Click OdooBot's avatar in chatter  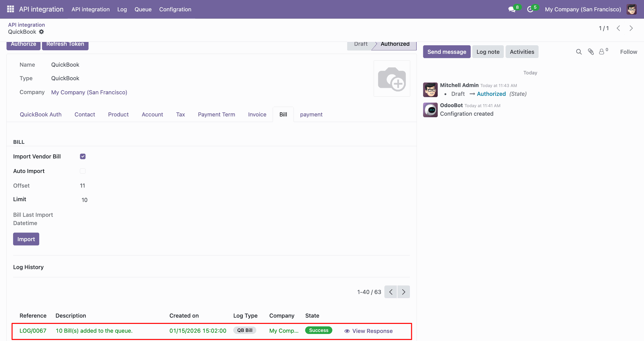click(x=430, y=110)
